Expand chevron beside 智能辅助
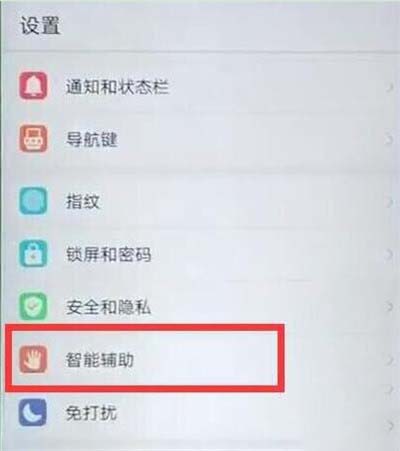400x451 pixels. click(389, 360)
